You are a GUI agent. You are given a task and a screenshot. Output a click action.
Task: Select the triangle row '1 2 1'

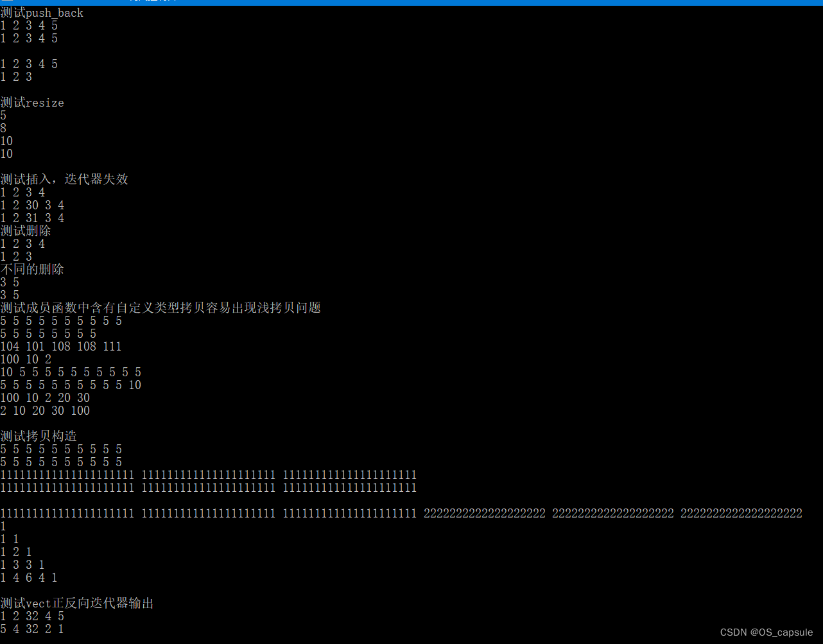[x=16, y=552]
